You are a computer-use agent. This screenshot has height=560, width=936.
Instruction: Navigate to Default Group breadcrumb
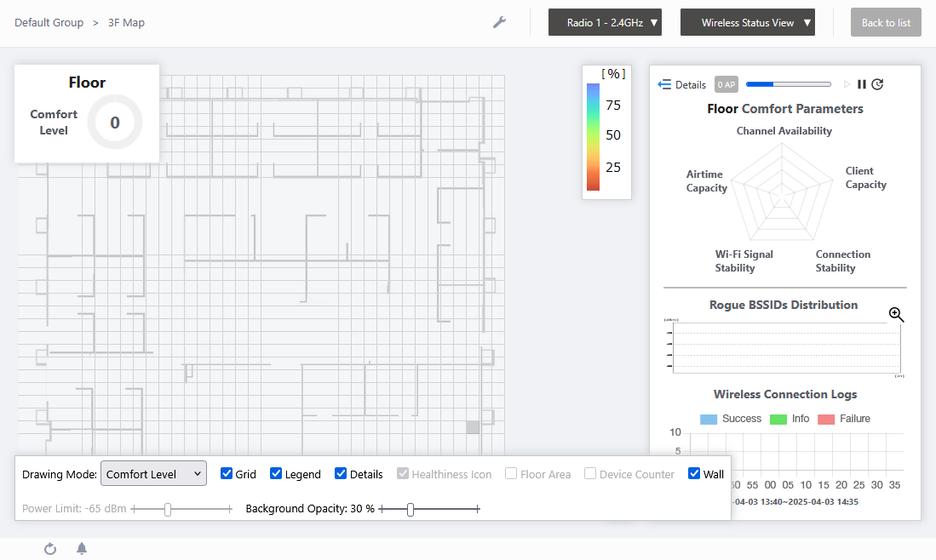(49, 23)
